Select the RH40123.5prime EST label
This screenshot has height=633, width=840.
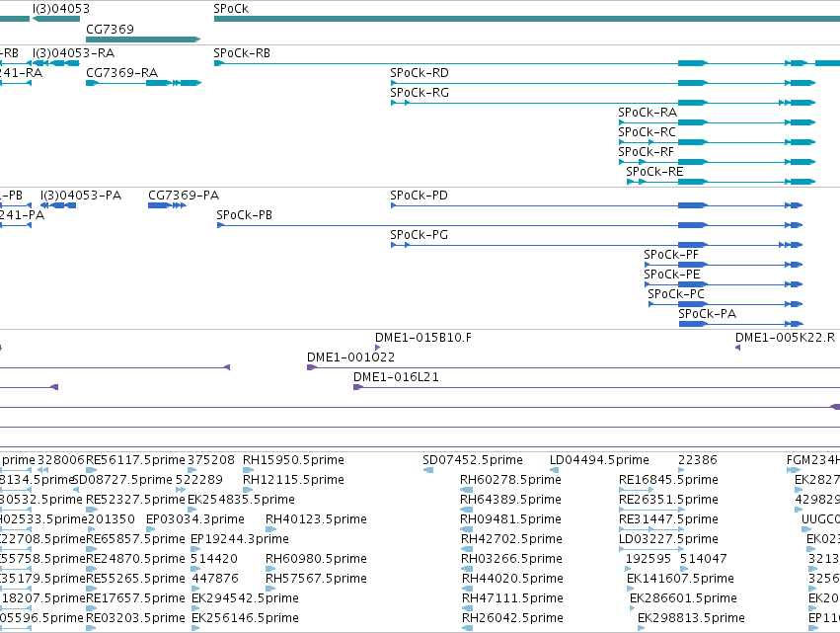tap(316, 519)
